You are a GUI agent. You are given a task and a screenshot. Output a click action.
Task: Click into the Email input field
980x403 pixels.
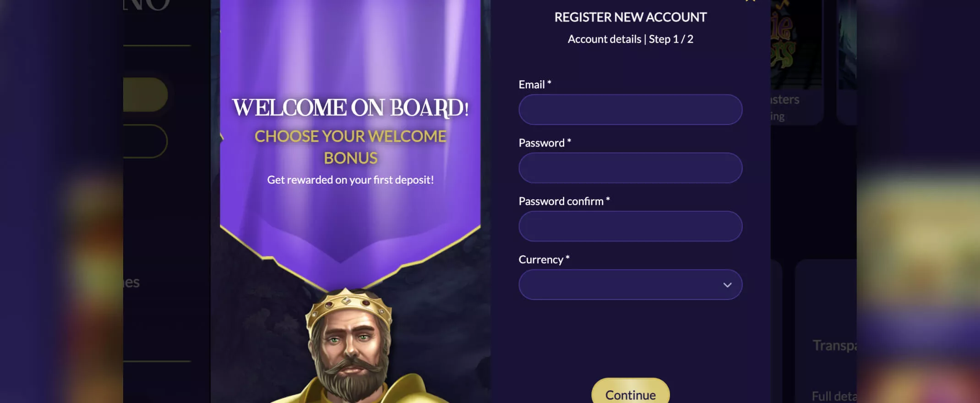[630, 109]
